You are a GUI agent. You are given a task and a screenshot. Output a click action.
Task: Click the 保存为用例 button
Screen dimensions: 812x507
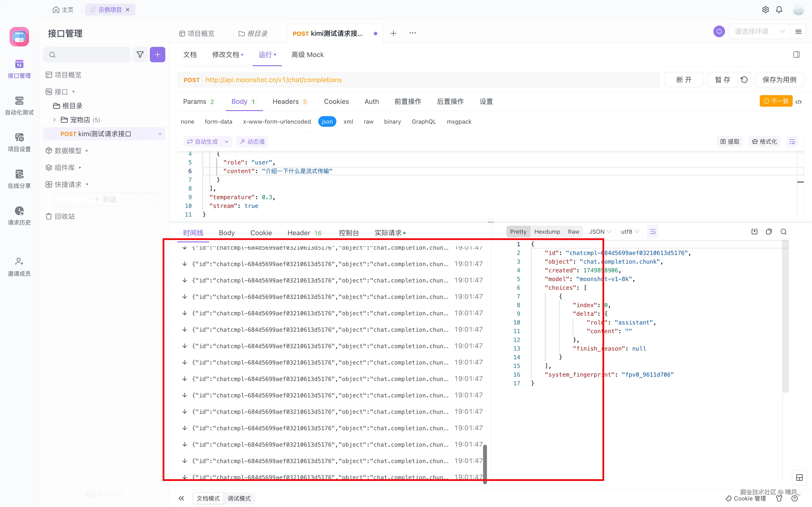(779, 80)
